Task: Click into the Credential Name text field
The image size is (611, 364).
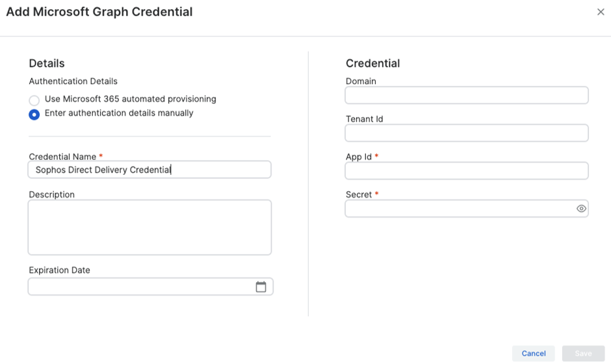Action: click(149, 170)
